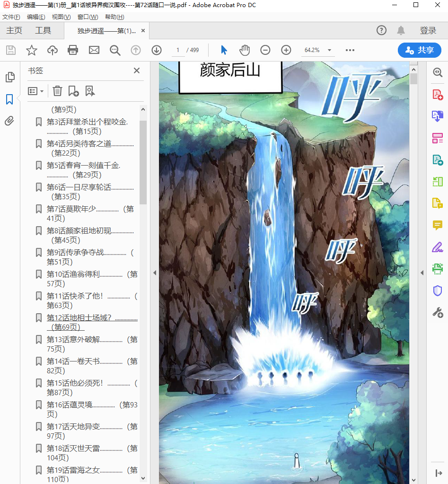
Task: Open 编辑(E) menu
Action: tap(36, 17)
